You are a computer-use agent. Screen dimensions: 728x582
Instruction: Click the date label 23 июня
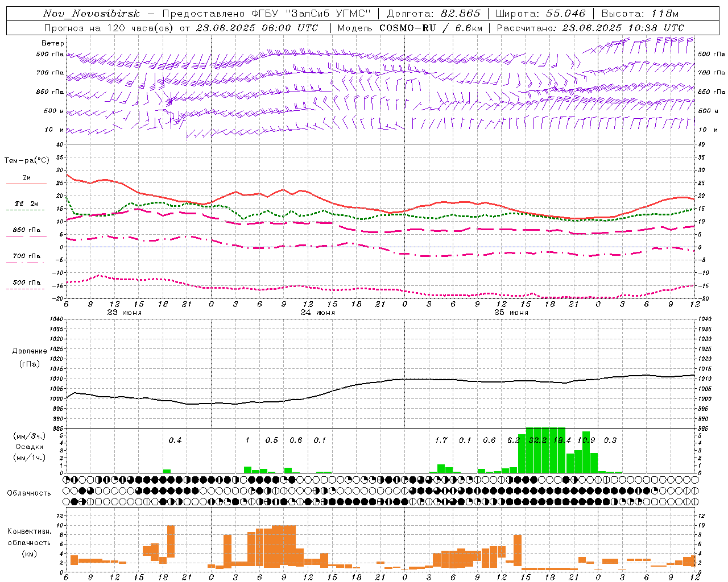[125, 313]
